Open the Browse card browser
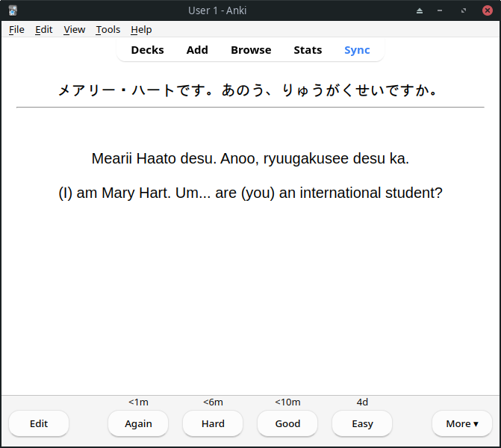501x448 pixels. click(251, 50)
